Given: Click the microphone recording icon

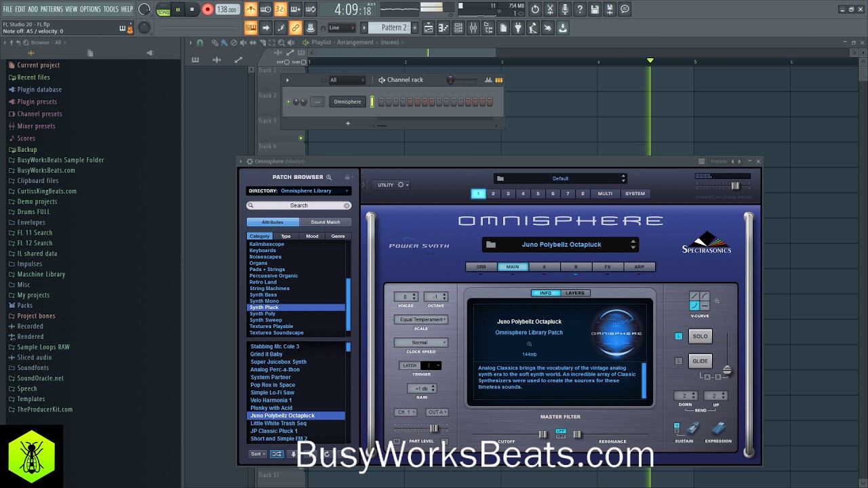Looking at the screenshot, I should coord(565,9).
